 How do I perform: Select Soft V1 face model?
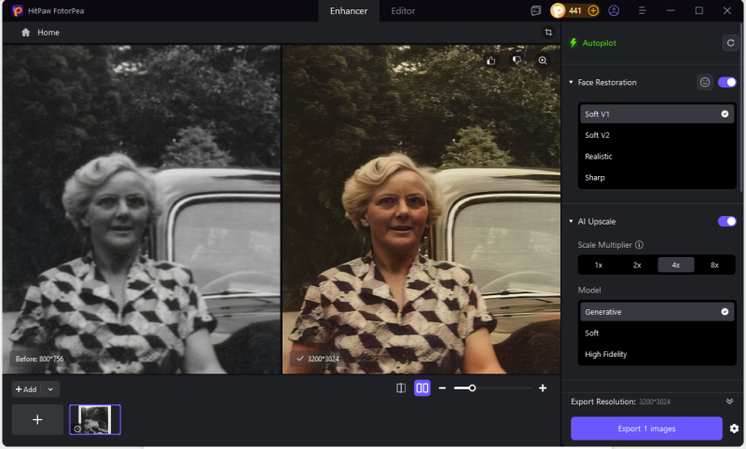657,114
